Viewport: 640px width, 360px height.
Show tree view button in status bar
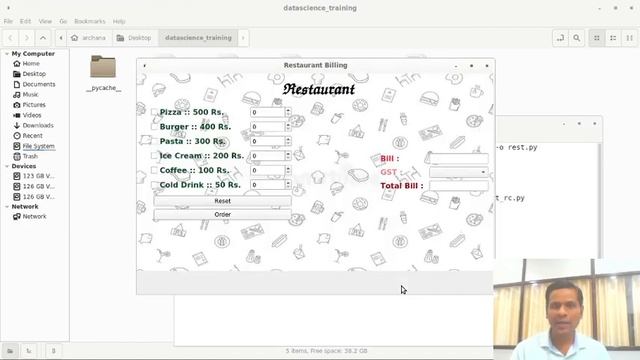pos(29,351)
